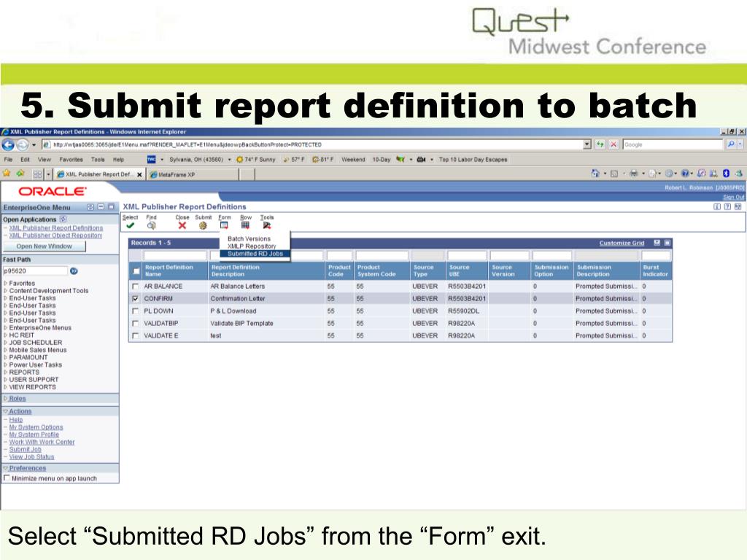Expand the JOB SCHEDULER tree node
Image resolution: width=747 pixels, height=560 pixels.
tap(6, 342)
